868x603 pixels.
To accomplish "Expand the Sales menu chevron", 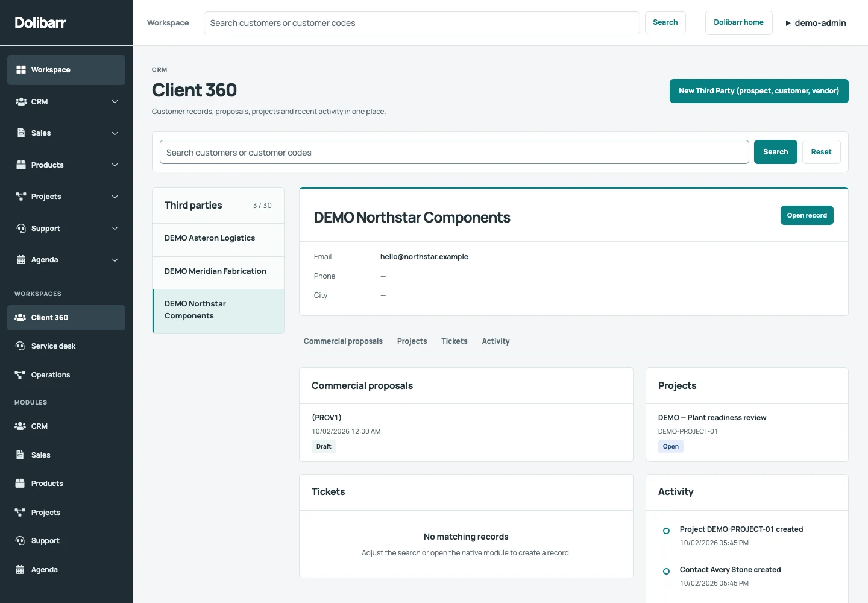I will (x=115, y=133).
